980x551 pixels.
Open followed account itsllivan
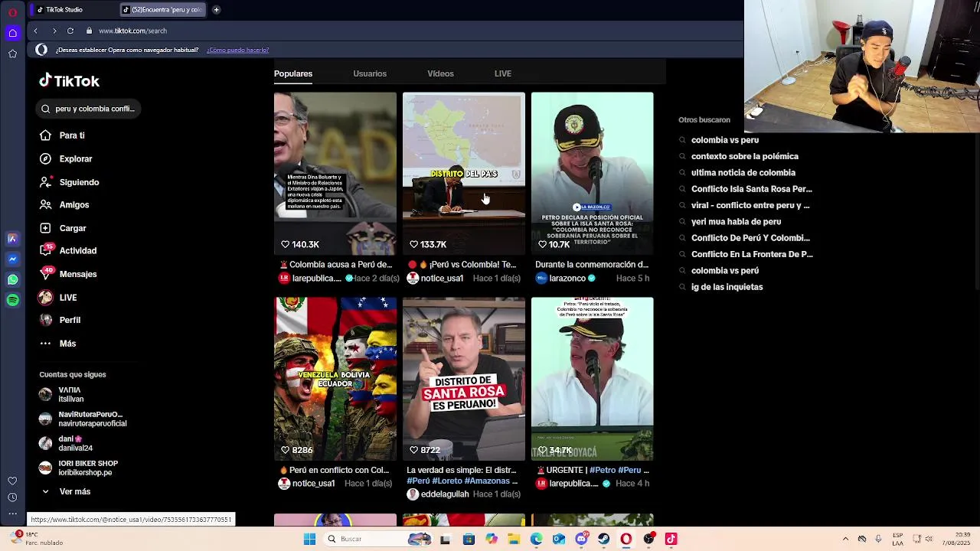point(71,394)
